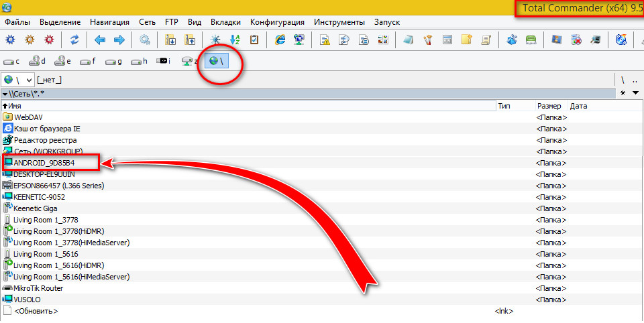The height and width of the screenshot is (323, 644).
Task: Switch to drive f
Action: click(88, 62)
